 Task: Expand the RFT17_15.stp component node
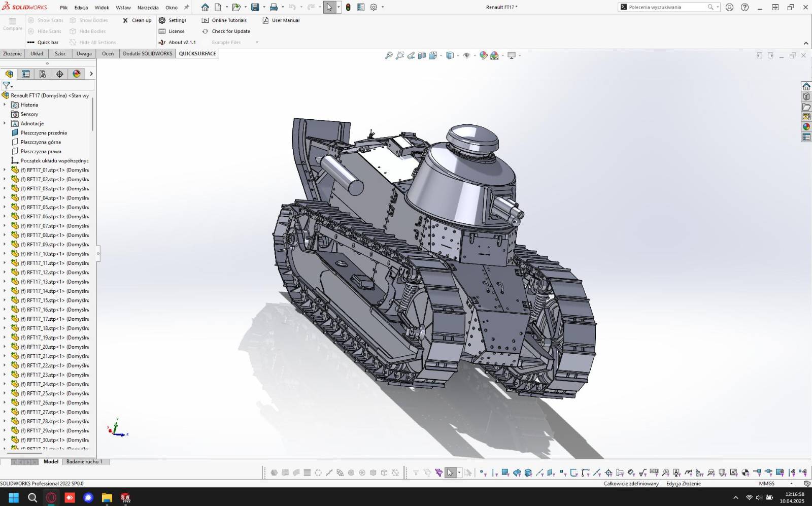click(x=5, y=300)
